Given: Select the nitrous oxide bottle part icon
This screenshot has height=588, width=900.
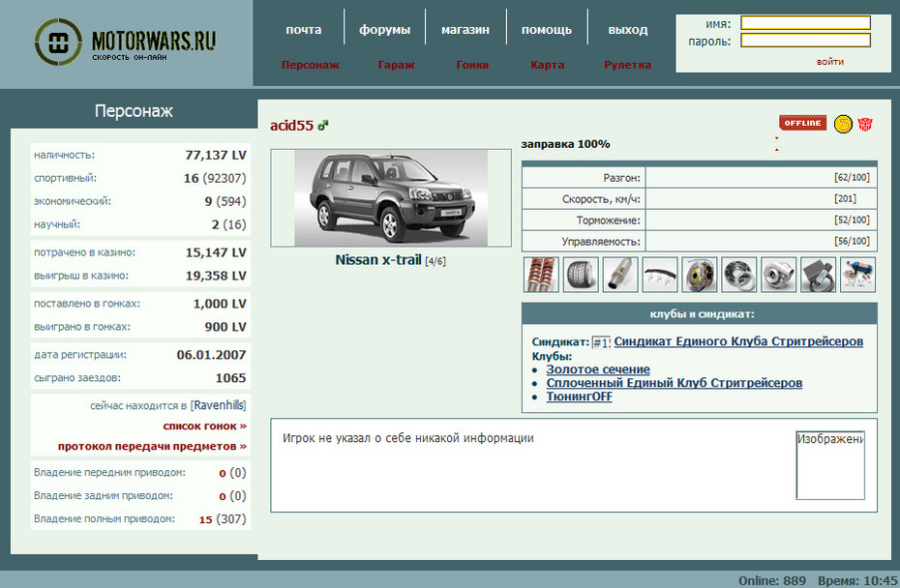Looking at the screenshot, I should pos(857,275).
